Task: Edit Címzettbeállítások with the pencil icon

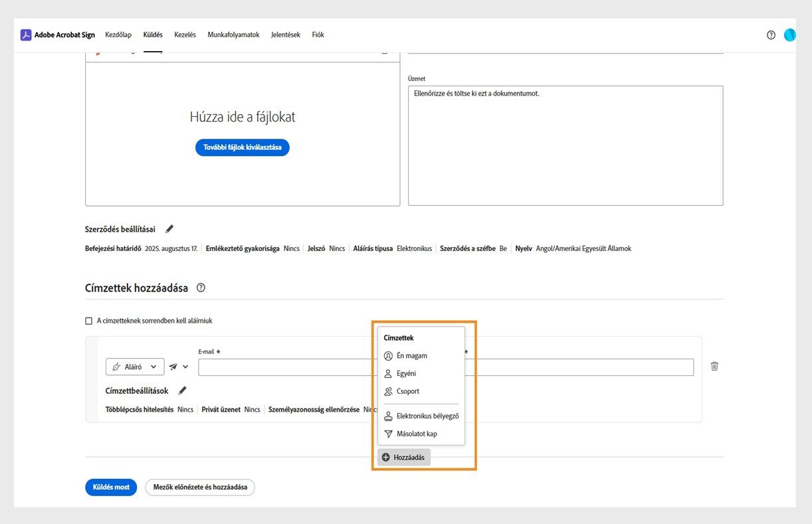Action: click(183, 391)
